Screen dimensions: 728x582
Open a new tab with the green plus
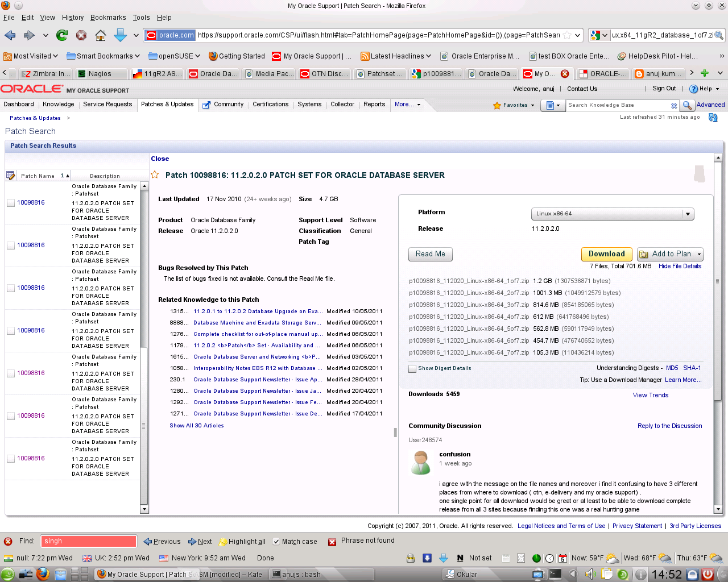coord(704,73)
